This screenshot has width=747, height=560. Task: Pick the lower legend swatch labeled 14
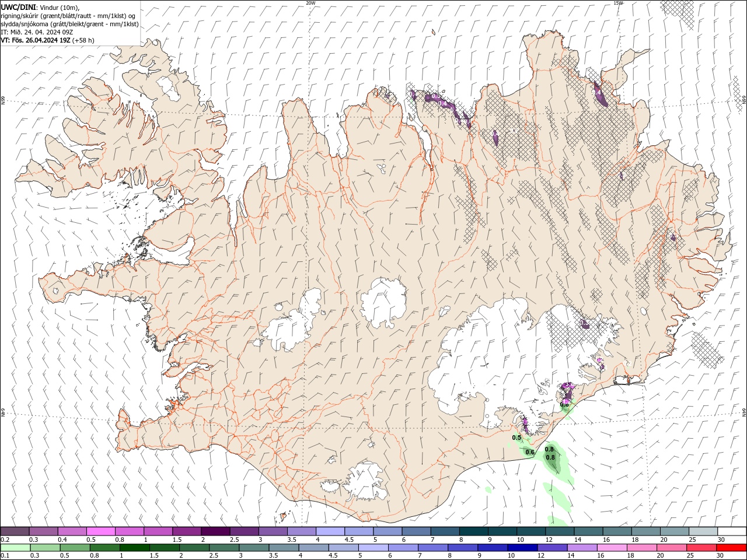[x=582, y=548]
